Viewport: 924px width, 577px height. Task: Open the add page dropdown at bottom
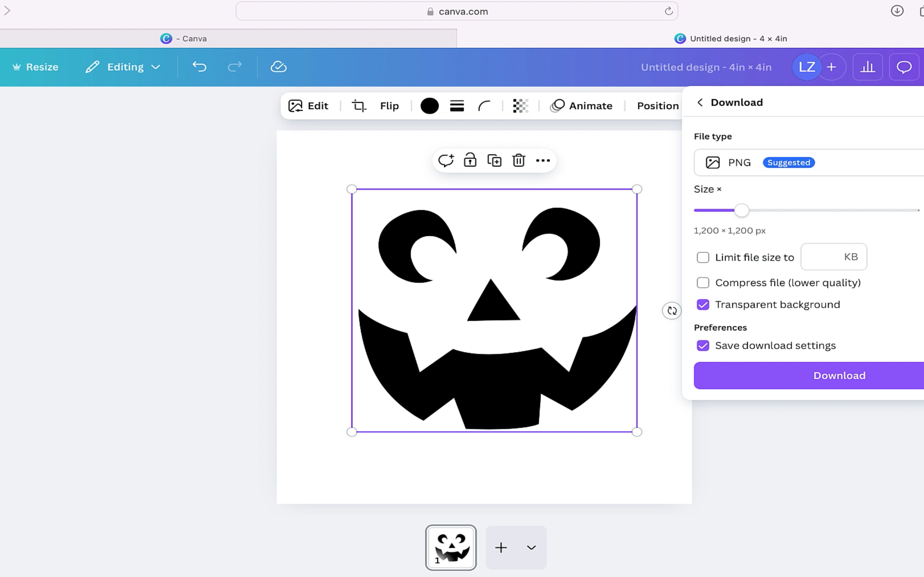click(530, 547)
